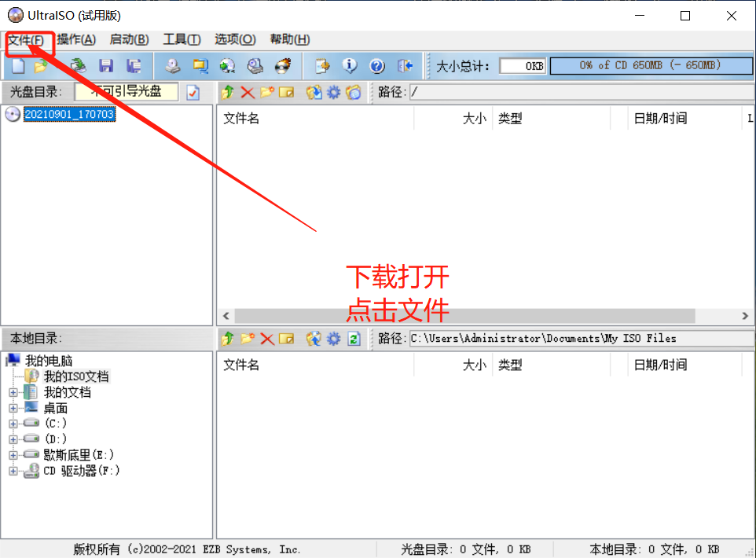Open the 文件(F) menu
This screenshot has height=558, width=756.
click(x=26, y=39)
